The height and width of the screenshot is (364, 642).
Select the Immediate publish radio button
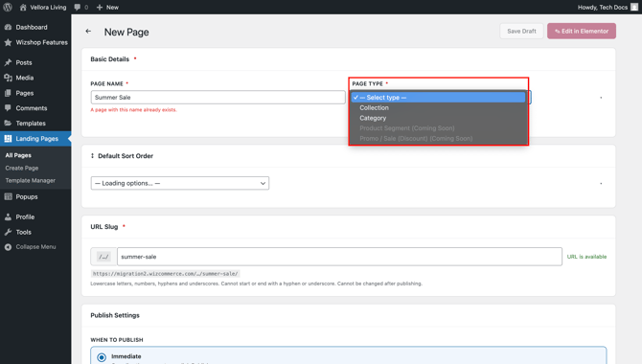coord(102,357)
